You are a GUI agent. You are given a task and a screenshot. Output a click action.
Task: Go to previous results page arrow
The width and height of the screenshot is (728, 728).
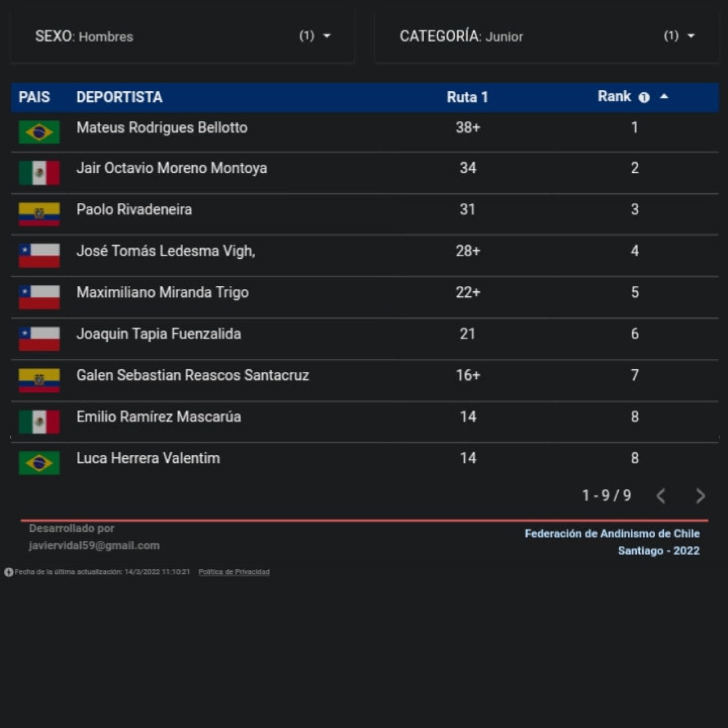pos(661,496)
